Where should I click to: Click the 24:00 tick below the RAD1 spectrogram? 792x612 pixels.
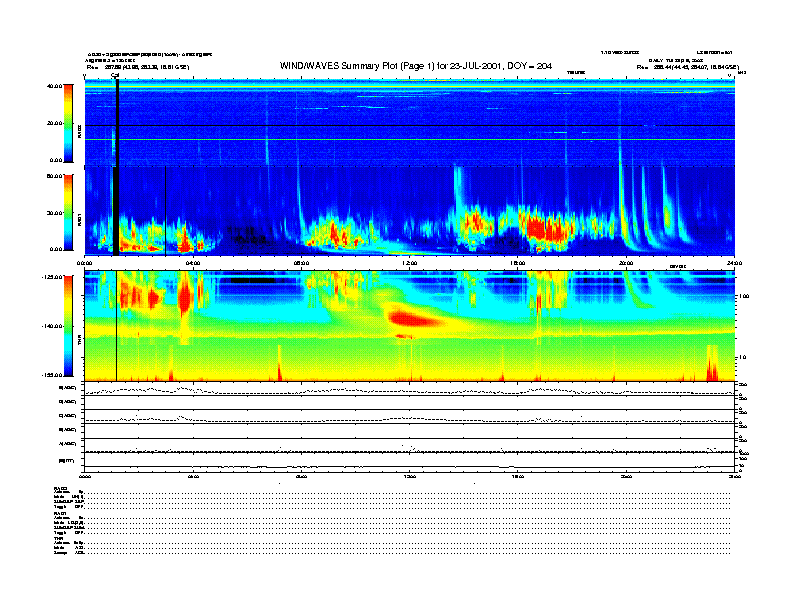pos(734,263)
